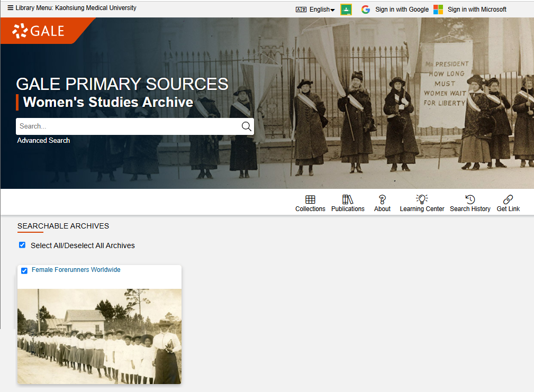Open the Library Menu hamburger icon

11,8
